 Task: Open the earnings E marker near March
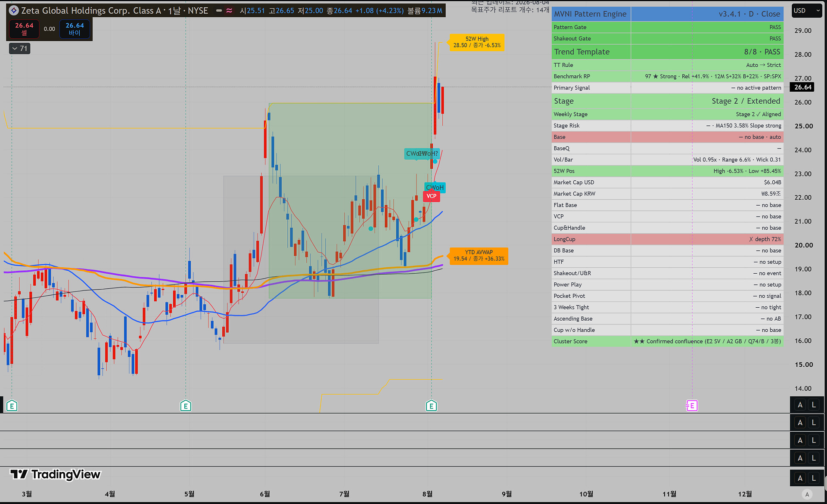(12, 405)
